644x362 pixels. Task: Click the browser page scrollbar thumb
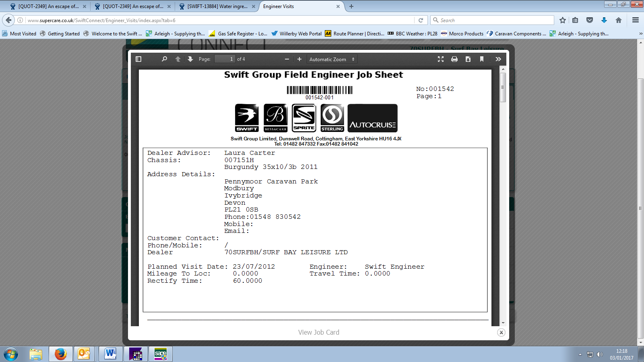641,208
